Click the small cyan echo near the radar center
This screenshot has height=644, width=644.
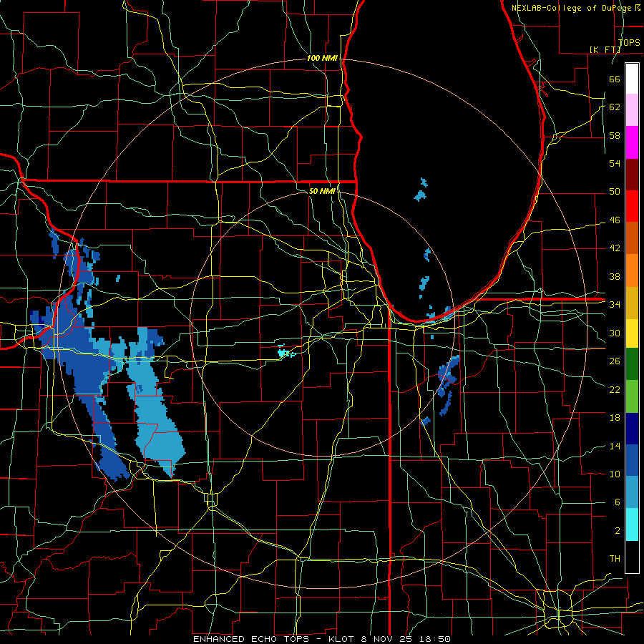(285, 352)
